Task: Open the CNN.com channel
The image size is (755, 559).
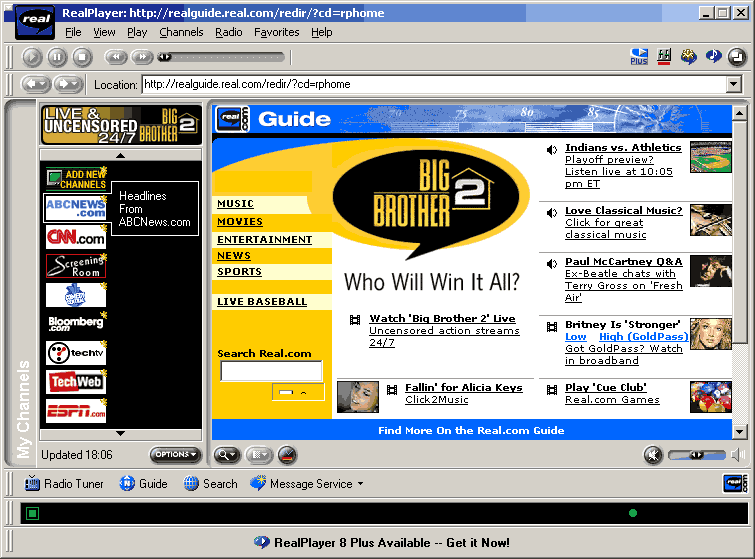Action: (75, 237)
